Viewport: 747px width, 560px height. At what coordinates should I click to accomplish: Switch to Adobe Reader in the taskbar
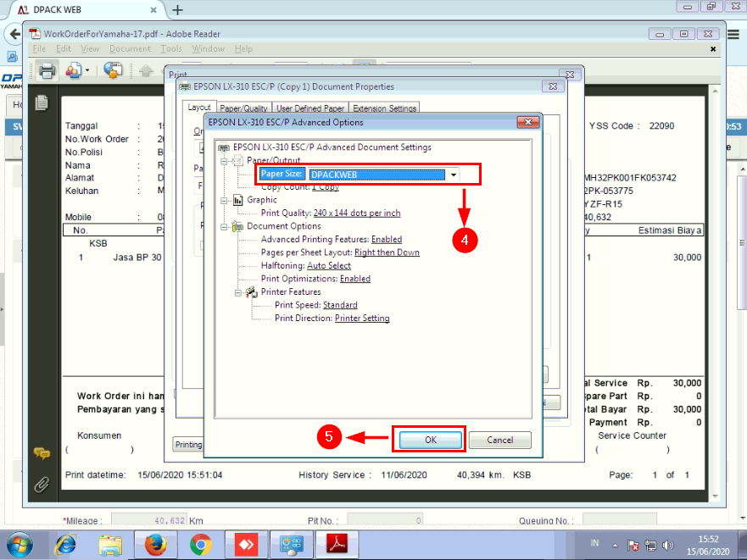pos(337,544)
